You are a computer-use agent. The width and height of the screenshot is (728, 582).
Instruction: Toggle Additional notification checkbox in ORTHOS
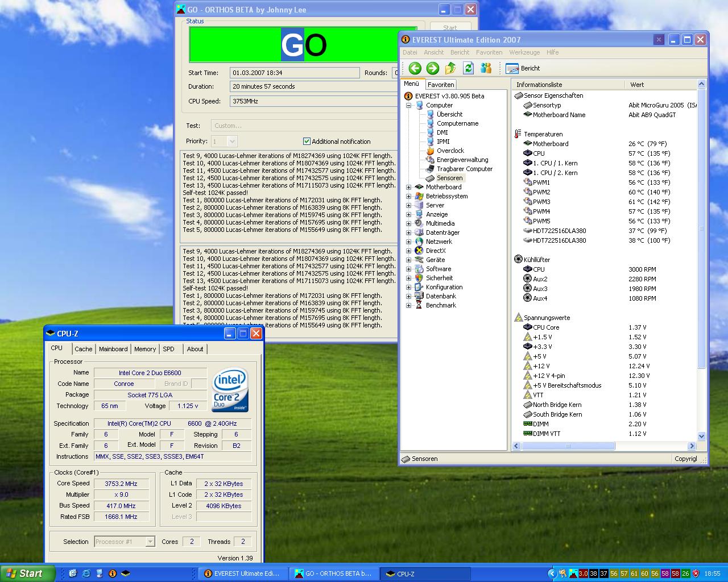point(307,142)
